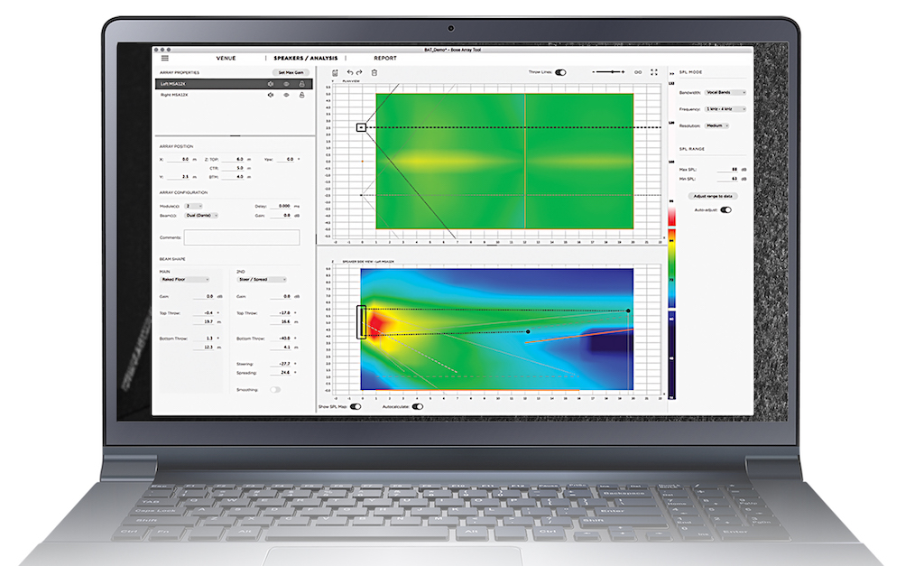Image resolution: width=924 pixels, height=566 pixels.
Task: Enter fullscreen view with expand icon
Action: (654, 72)
